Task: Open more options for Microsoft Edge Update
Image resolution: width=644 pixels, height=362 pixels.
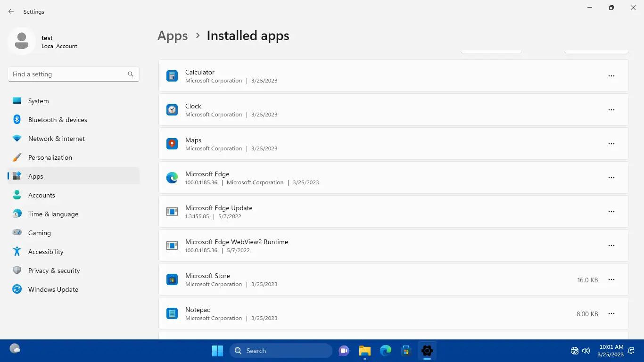Action: (611, 212)
